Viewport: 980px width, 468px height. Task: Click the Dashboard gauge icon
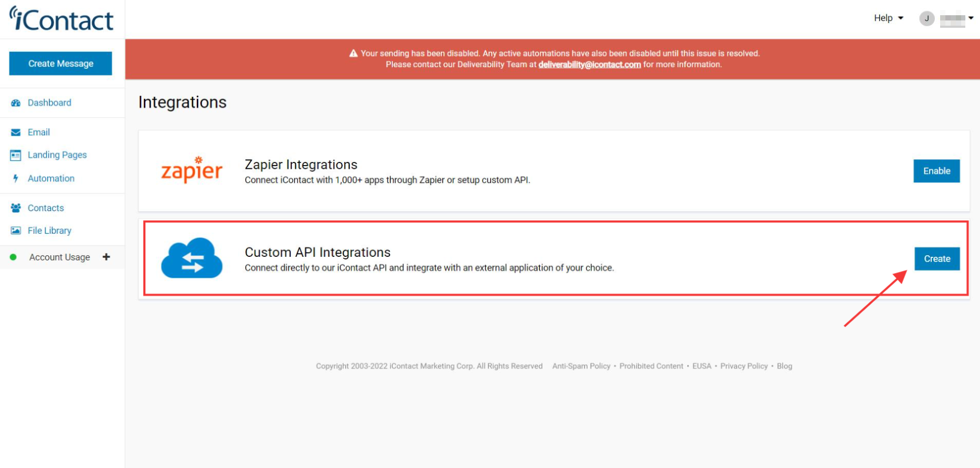coord(16,103)
